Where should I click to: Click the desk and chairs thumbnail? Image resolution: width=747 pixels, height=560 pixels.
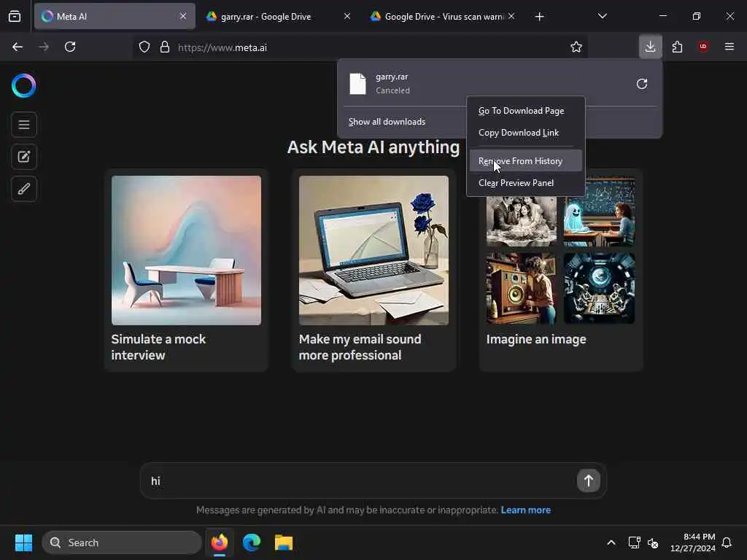click(x=186, y=251)
